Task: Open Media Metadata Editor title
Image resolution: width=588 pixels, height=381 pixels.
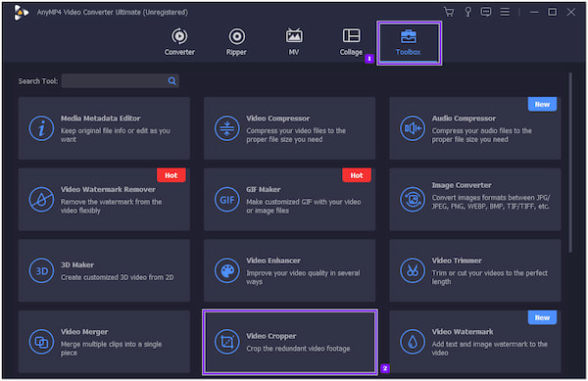Action: pyautogui.click(x=101, y=119)
